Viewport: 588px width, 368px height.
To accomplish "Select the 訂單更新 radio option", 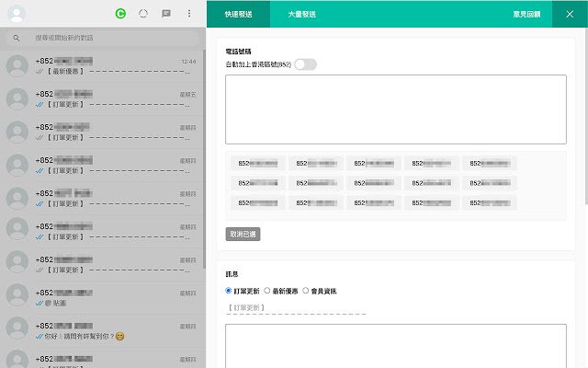I will [229, 291].
